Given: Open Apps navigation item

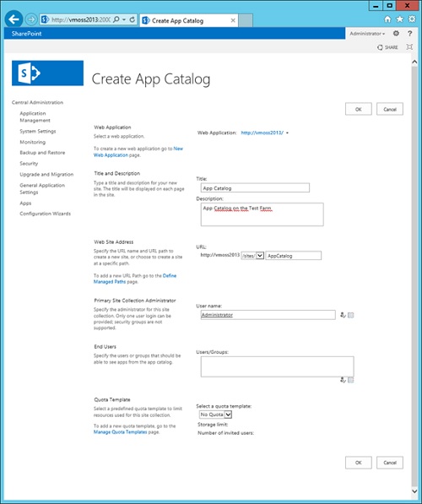Looking at the screenshot, I should 25,203.
